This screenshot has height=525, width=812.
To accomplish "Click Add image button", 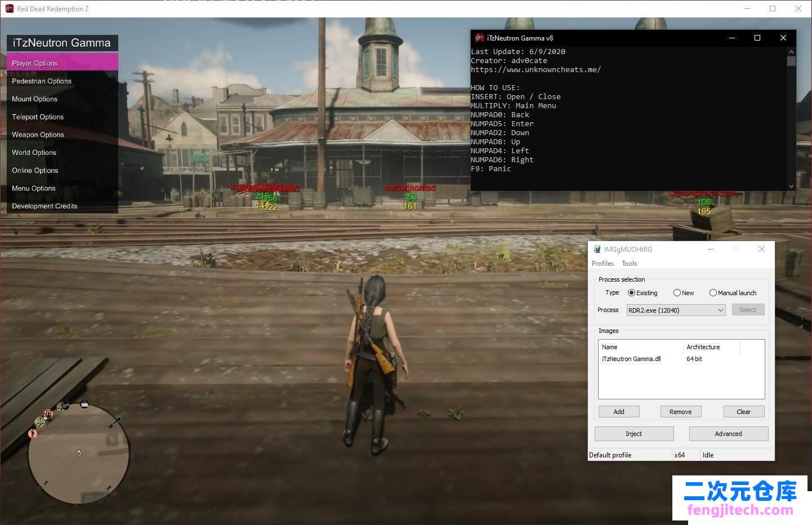I will pyautogui.click(x=619, y=412).
